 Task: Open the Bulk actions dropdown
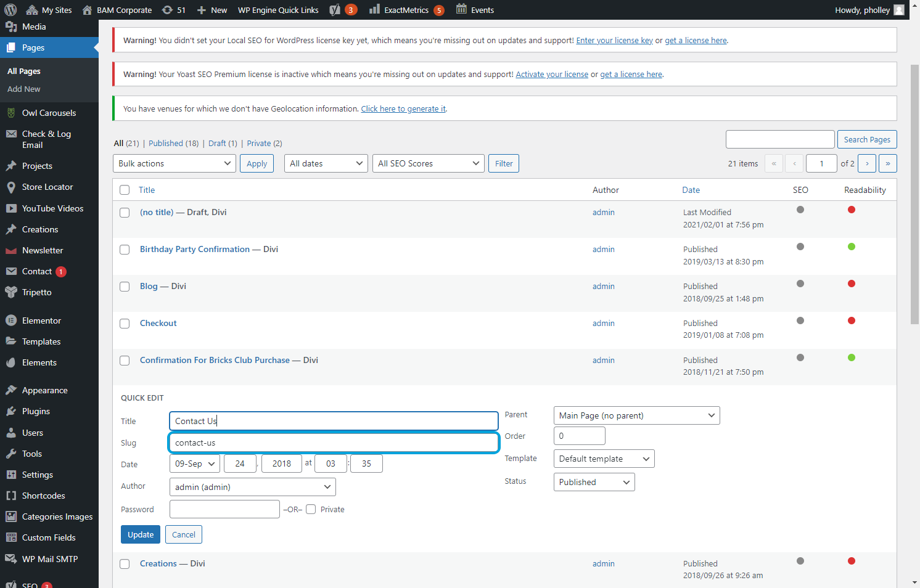[x=175, y=163]
